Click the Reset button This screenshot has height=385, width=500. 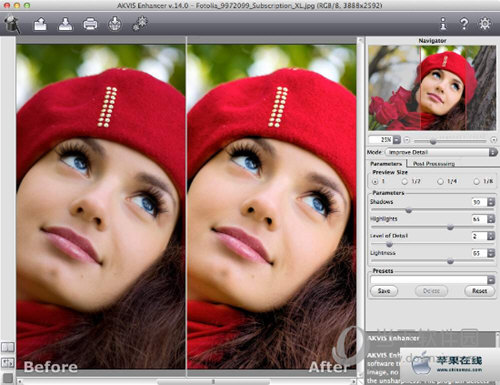tap(479, 291)
